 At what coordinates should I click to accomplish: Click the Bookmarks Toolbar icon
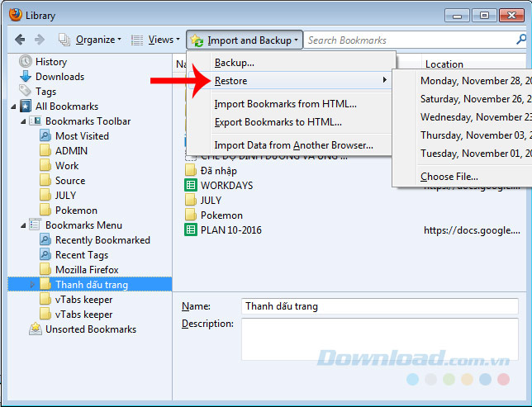[x=36, y=121]
